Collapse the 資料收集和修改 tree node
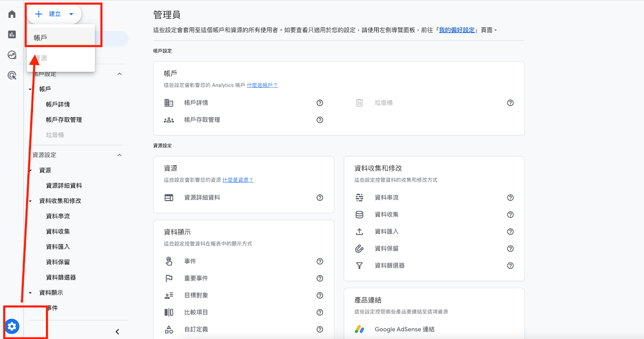The height and width of the screenshot is (339, 644). point(30,201)
